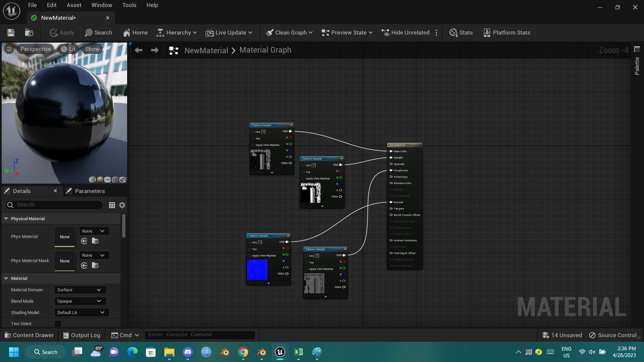Click the console command input field
Screen dimensions: 644x362
point(200,335)
